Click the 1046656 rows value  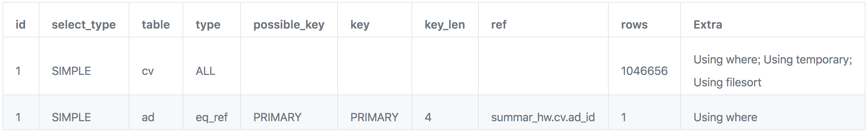tap(644, 71)
